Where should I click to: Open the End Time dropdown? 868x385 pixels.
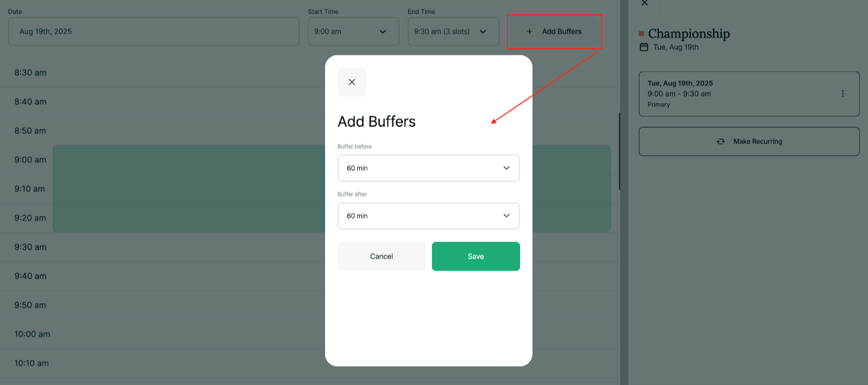[x=453, y=32]
